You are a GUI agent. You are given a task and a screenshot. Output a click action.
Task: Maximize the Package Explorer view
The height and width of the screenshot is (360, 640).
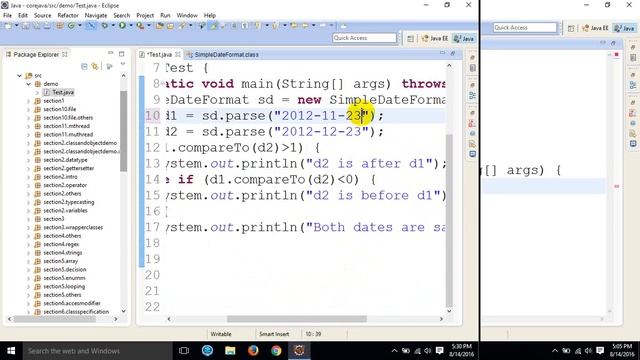(x=121, y=53)
